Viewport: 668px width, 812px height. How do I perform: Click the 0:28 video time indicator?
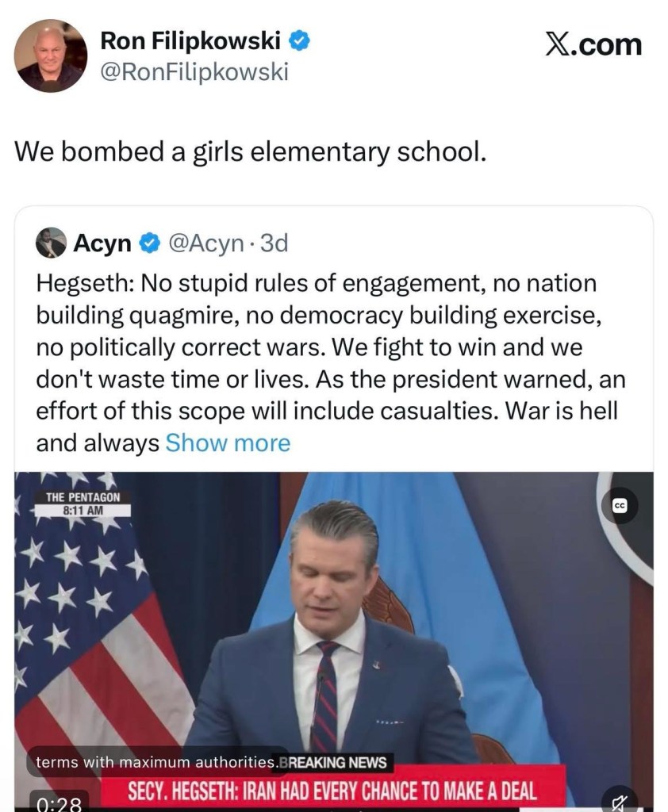tap(60, 802)
